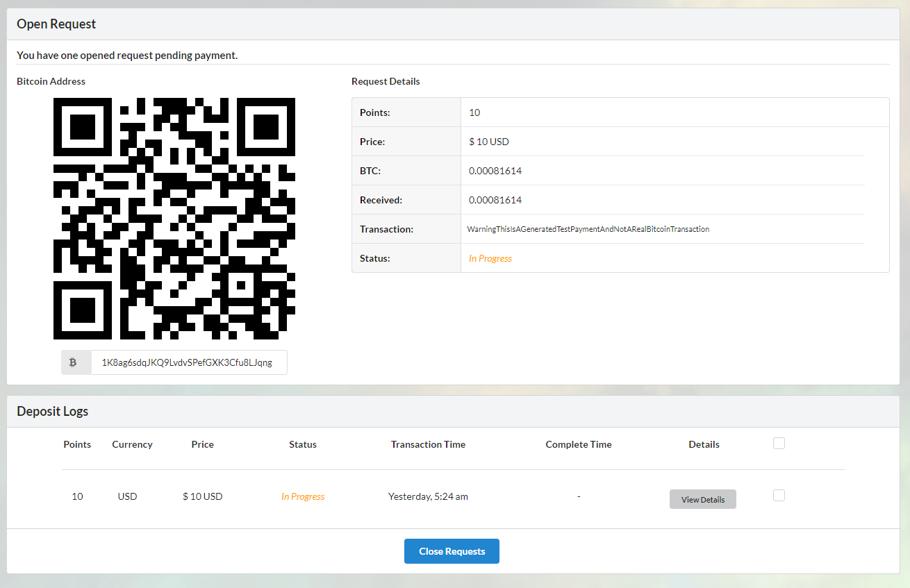Click the 'Details' column header

pyautogui.click(x=704, y=444)
